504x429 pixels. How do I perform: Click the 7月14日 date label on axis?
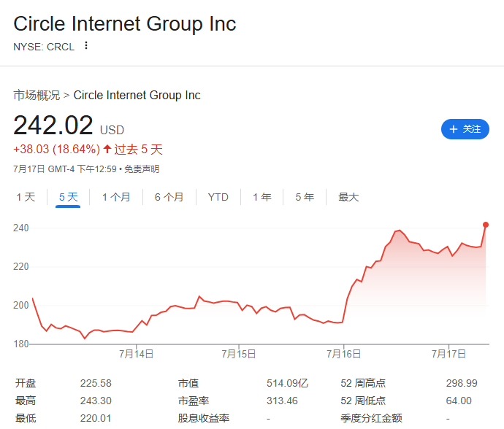137,354
